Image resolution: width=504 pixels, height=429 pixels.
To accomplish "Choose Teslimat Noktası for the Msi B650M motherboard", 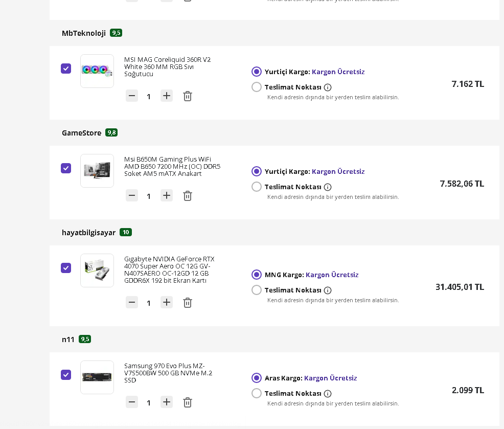I will click(x=257, y=187).
